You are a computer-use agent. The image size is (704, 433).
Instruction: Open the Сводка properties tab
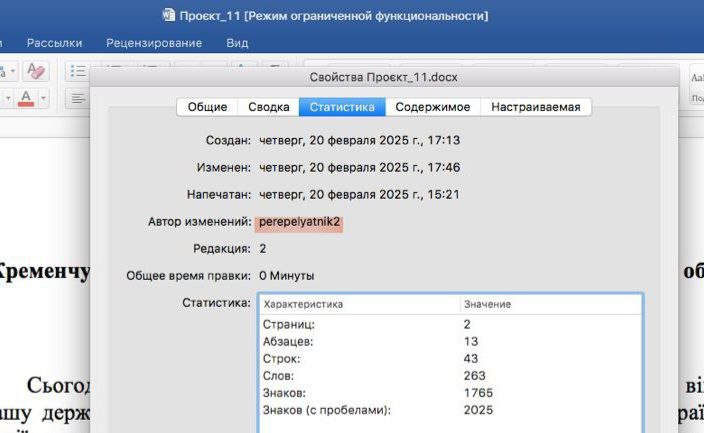pyautogui.click(x=268, y=107)
